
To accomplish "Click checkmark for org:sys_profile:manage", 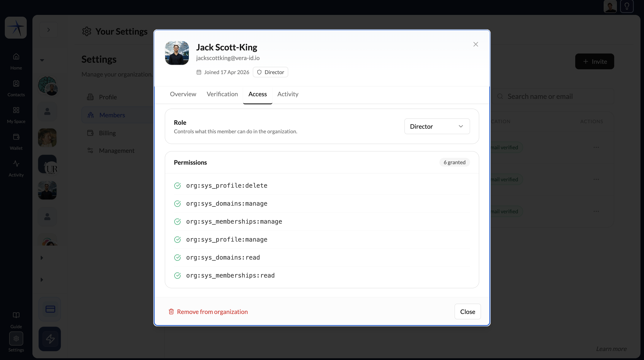I will coord(177,239).
